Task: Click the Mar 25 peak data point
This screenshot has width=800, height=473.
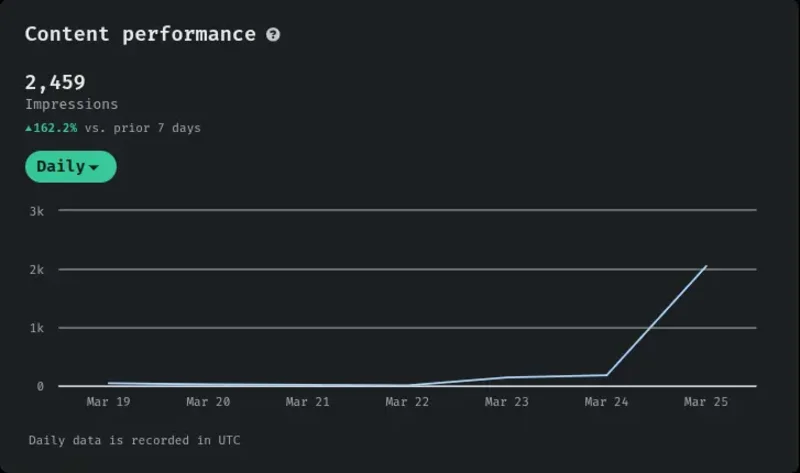Action: pos(706,266)
